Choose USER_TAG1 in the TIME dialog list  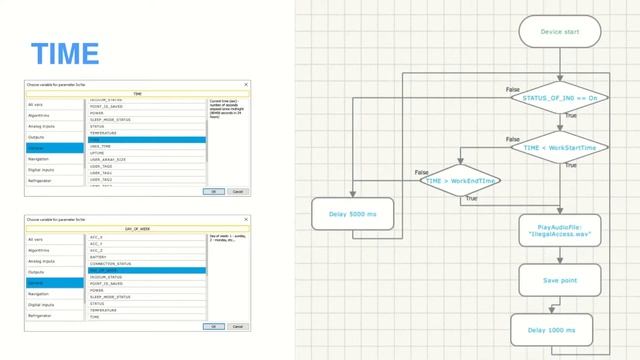click(147, 173)
